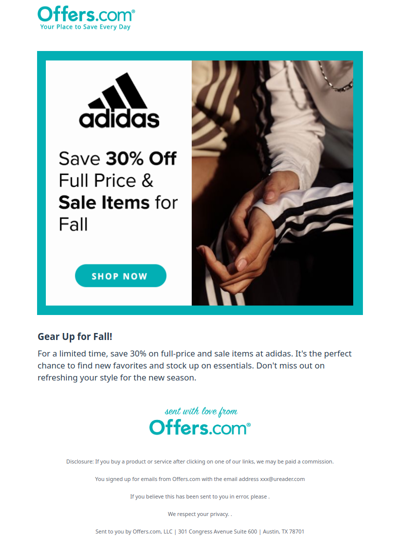The width and height of the screenshot is (400, 545).
Task: Select the 'Sale Items for Fall' banner text
Action: click(118, 213)
